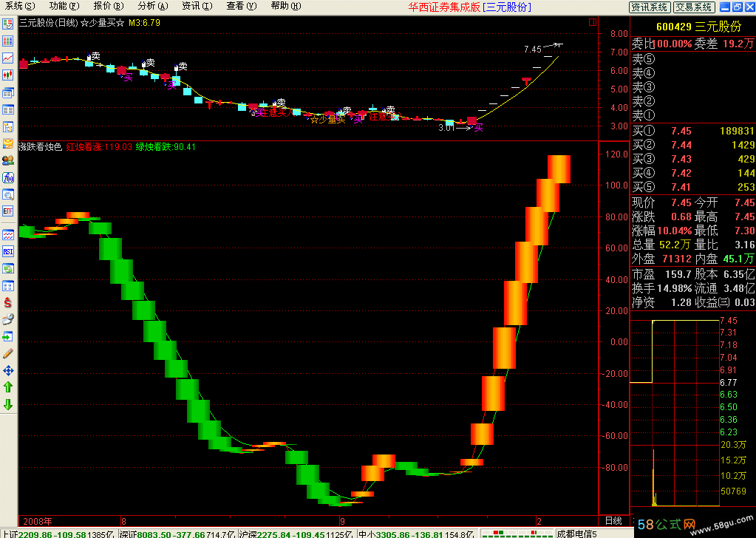Viewport: 756px width, 538px height.
Task: Select the blue four-way move arrows icon
Action: 7,370
